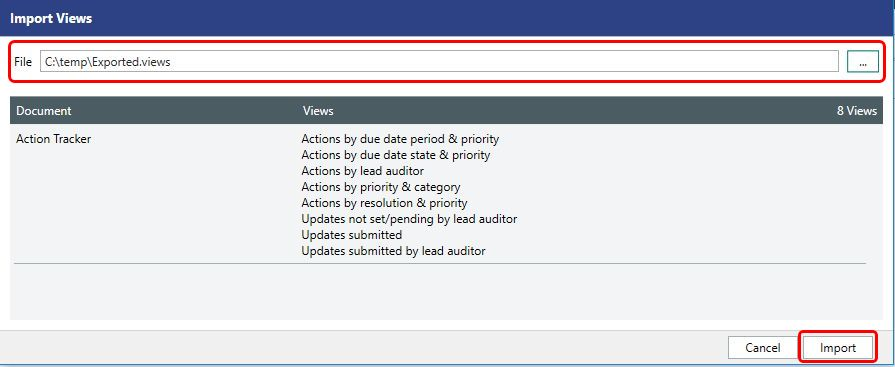The width and height of the screenshot is (895, 367).
Task: Select 'Actions by resolution & priority' view
Action: [384, 203]
